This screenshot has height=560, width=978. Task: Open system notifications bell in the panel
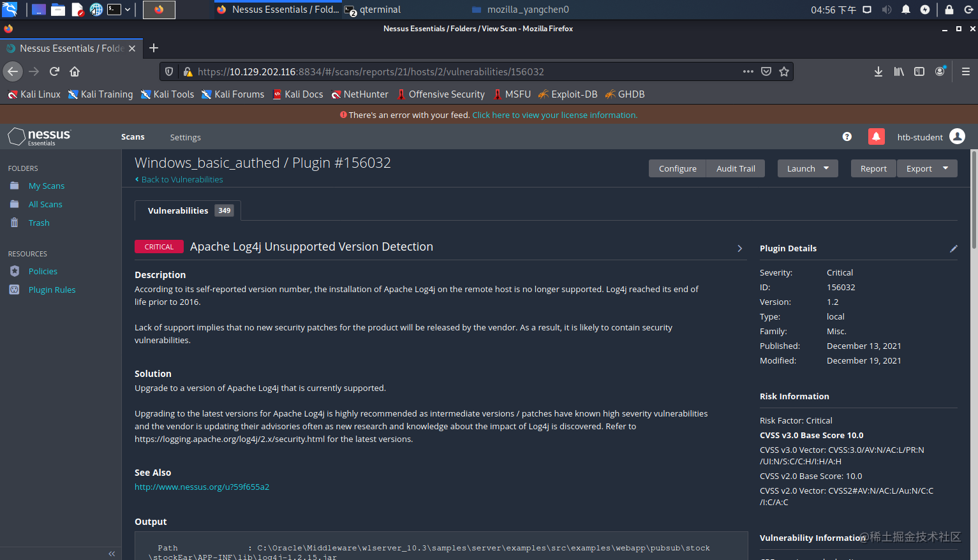pyautogui.click(x=906, y=10)
